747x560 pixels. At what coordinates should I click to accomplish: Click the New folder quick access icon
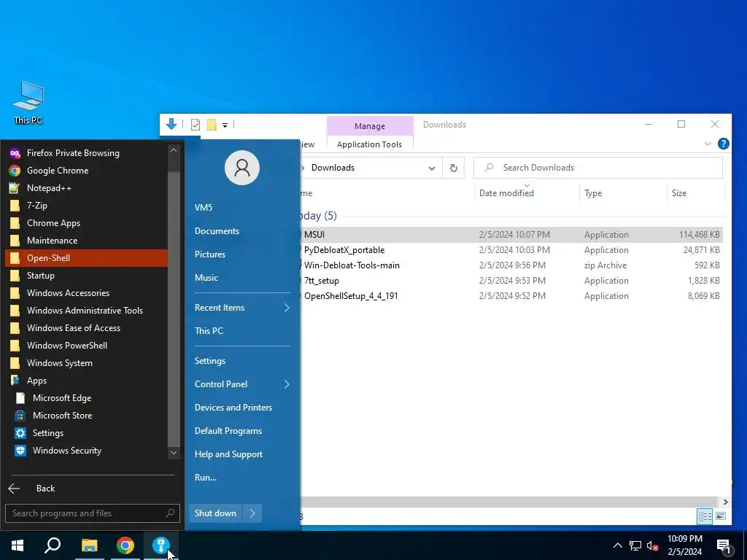pyautogui.click(x=212, y=125)
